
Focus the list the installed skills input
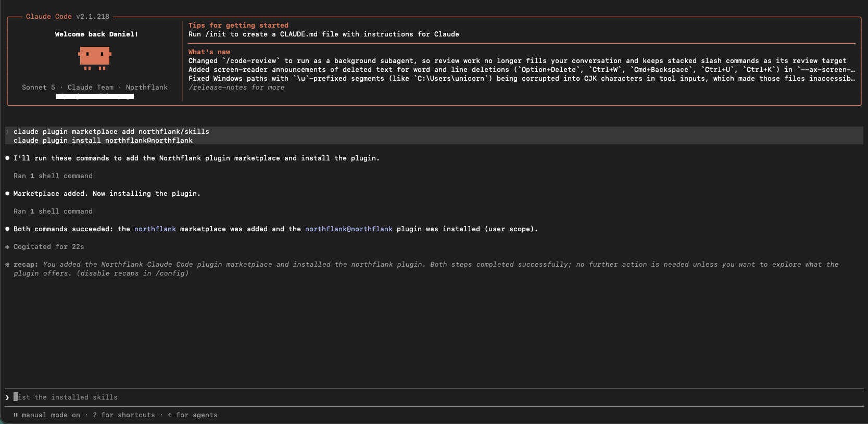[x=434, y=397]
